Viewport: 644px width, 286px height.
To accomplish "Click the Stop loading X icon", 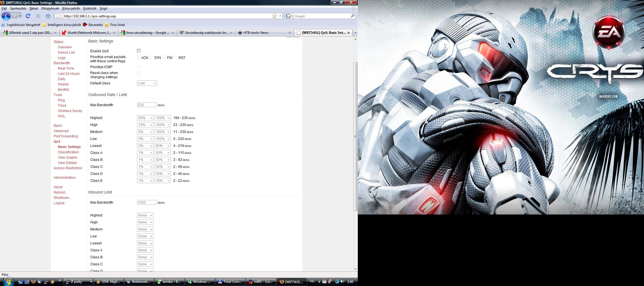I will click(38, 16).
